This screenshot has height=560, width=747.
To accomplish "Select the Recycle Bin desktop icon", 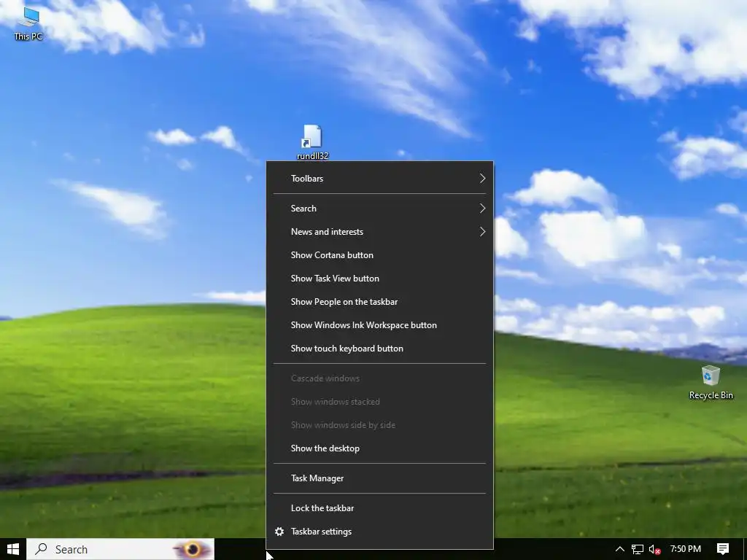I will [x=711, y=382].
